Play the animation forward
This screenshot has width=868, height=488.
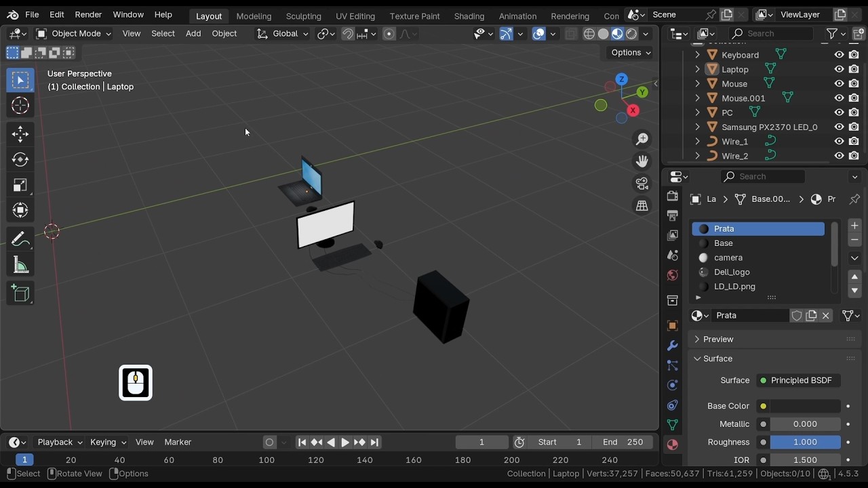[x=345, y=443]
